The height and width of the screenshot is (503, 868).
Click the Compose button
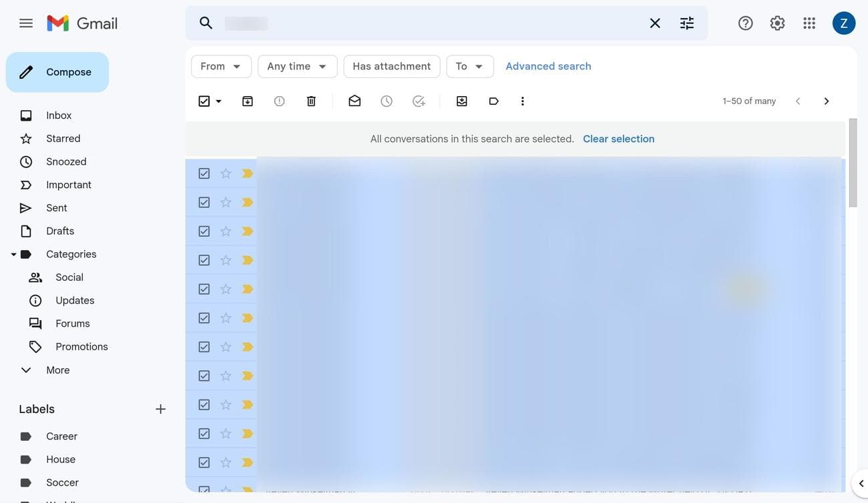coord(57,72)
